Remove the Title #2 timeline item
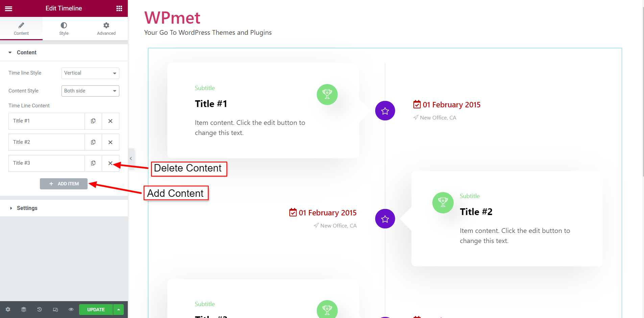Image resolution: width=644 pixels, height=318 pixels. coord(110,142)
